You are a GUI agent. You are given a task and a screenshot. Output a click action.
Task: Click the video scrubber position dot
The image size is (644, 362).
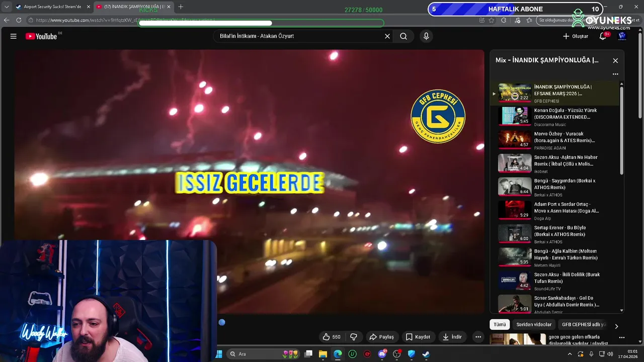point(222,322)
